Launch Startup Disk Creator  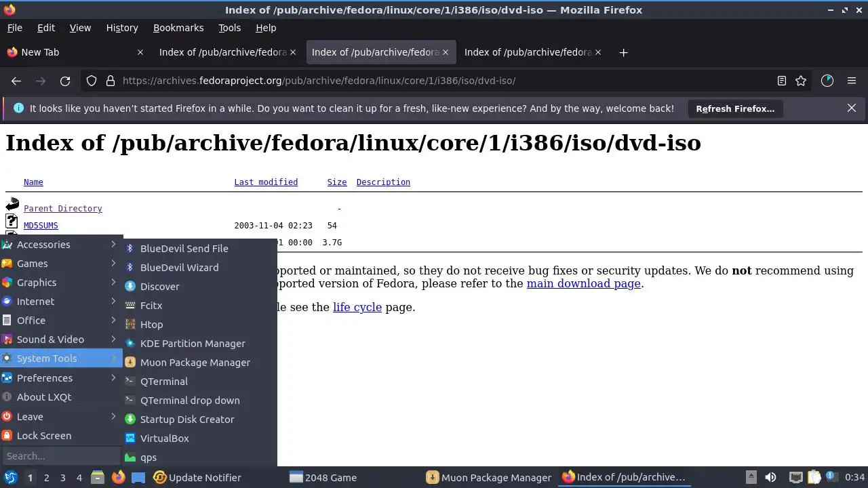point(200,420)
